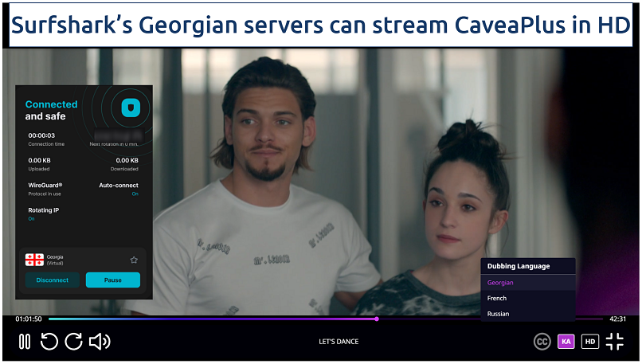The image size is (642, 364).
Task: Toggle HD quality button
Action: coord(590,342)
